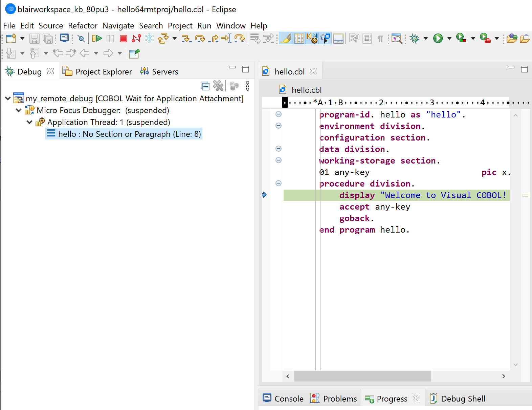Image resolution: width=532 pixels, height=410 pixels.
Task: Click the Step Into arrow icon
Action: coord(186,39)
